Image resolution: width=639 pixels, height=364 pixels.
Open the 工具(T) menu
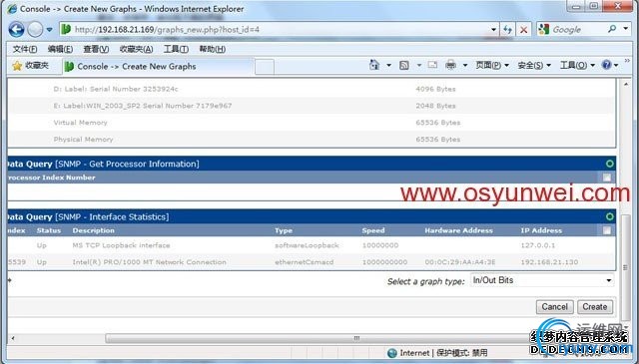(x=176, y=49)
